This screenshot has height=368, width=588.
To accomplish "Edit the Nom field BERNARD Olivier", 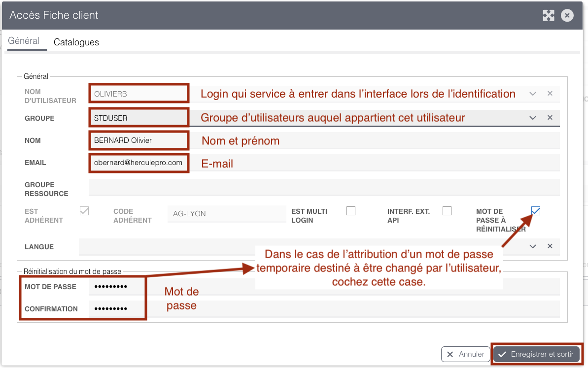I will 324,140.
